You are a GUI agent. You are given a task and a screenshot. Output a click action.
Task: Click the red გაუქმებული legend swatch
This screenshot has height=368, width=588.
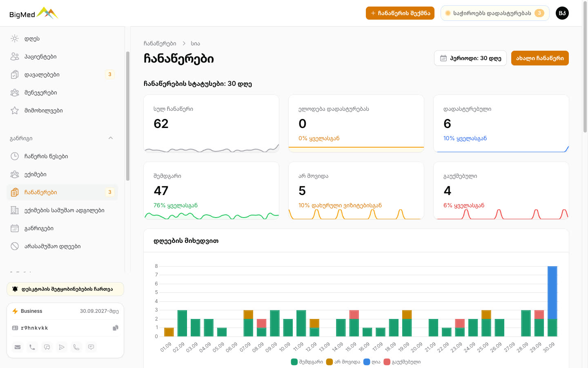tap(387, 362)
